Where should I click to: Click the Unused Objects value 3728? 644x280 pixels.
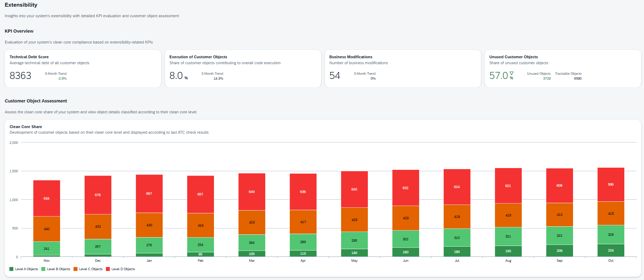pyautogui.click(x=547, y=79)
